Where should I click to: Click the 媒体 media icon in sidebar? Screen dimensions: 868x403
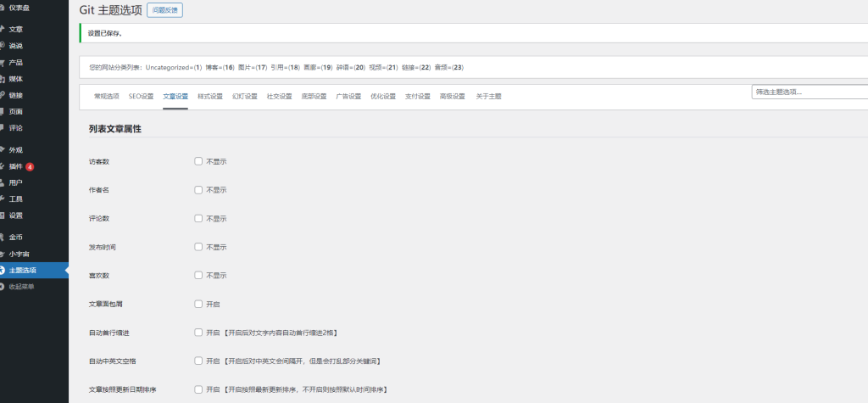click(x=2, y=79)
